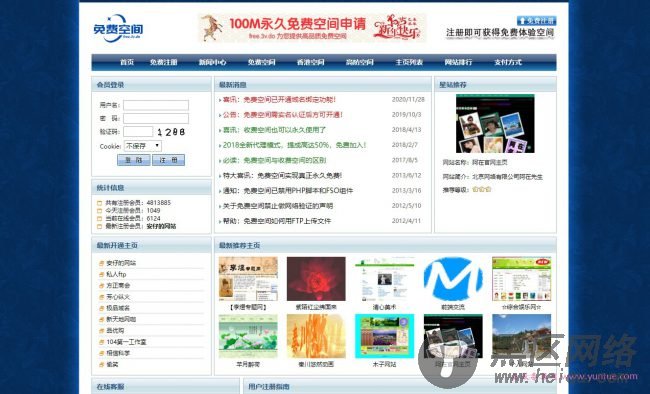
Task: Open 支付方式 in the navigation bar
Action: pyautogui.click(x=508, y=62)
